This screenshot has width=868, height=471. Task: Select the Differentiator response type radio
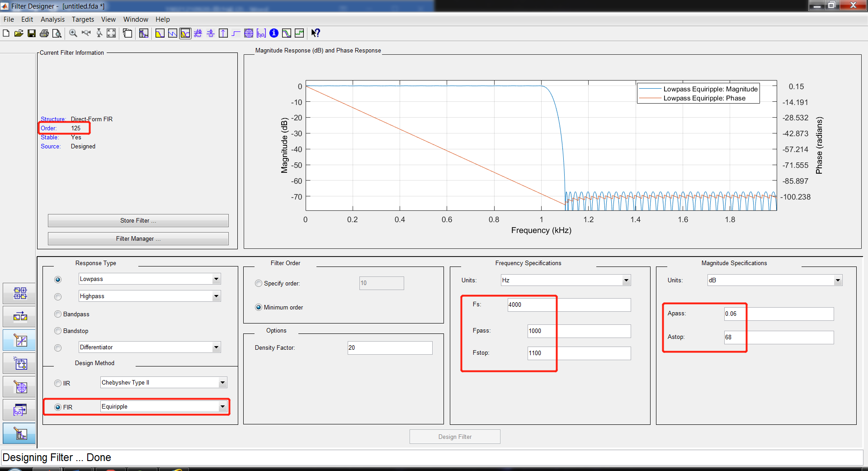click(58, 348)
